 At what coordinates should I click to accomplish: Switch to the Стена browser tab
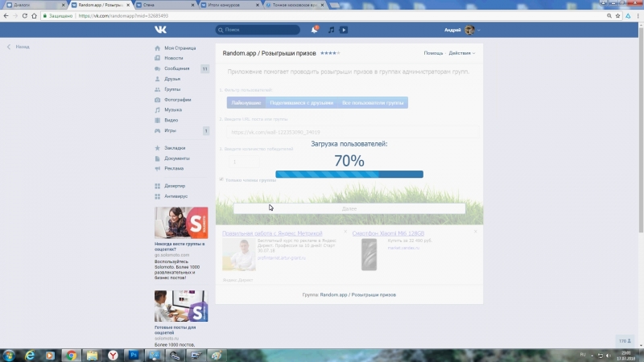164,5
